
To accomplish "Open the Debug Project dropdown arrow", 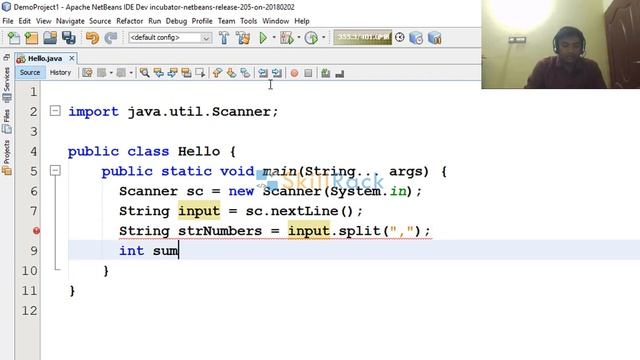I will click(x=299, y=38).
